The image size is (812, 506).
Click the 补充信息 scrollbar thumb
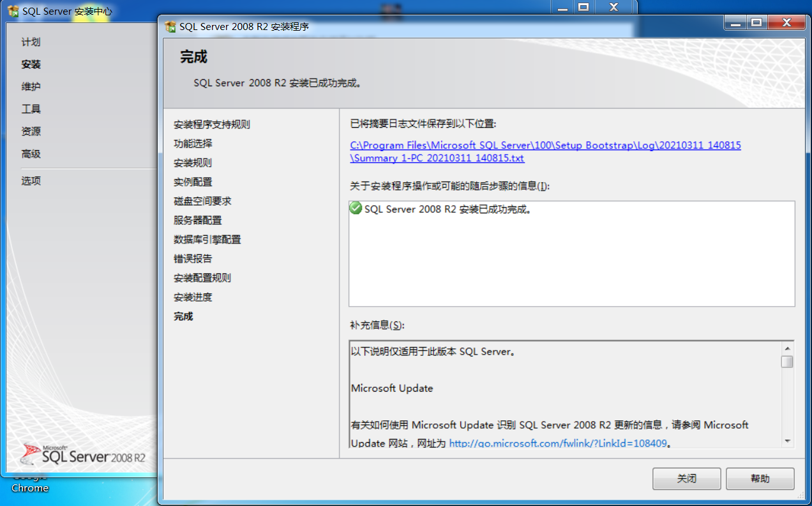(x=787, y=362)
